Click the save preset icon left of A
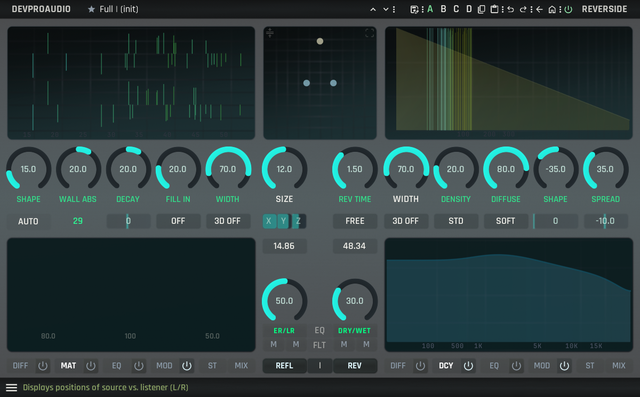This screenshot has width=640, height=397. [x=414, y=9]
